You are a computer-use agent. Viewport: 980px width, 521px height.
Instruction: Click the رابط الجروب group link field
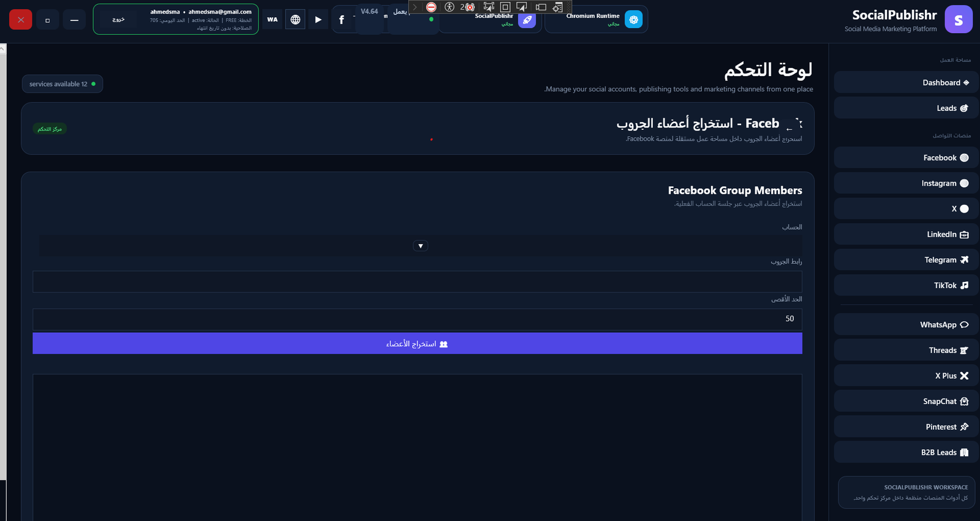[417, 282]
